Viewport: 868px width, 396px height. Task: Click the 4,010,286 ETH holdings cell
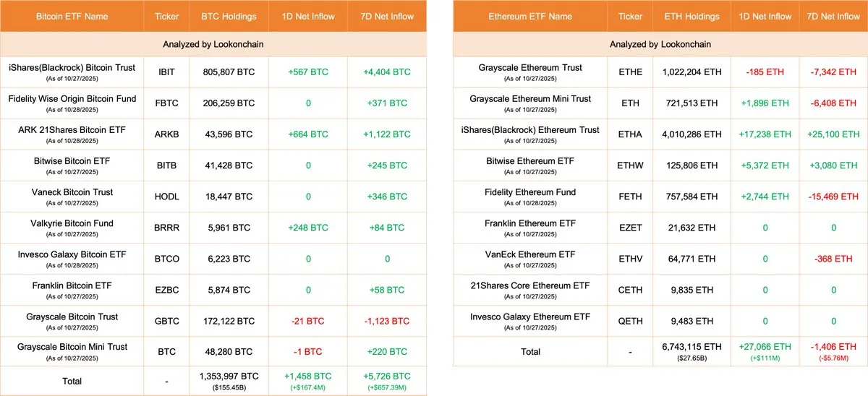(x=692, y=134)
